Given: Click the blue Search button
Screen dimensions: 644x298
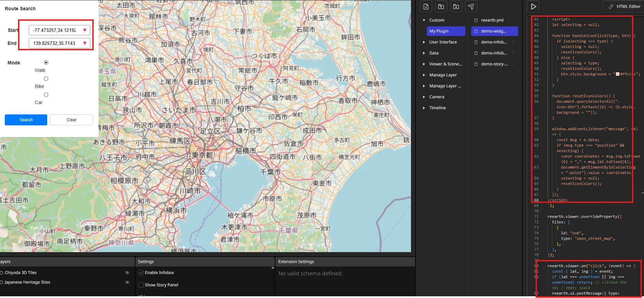Looking at the screenshot, I should tap(26, 120).
